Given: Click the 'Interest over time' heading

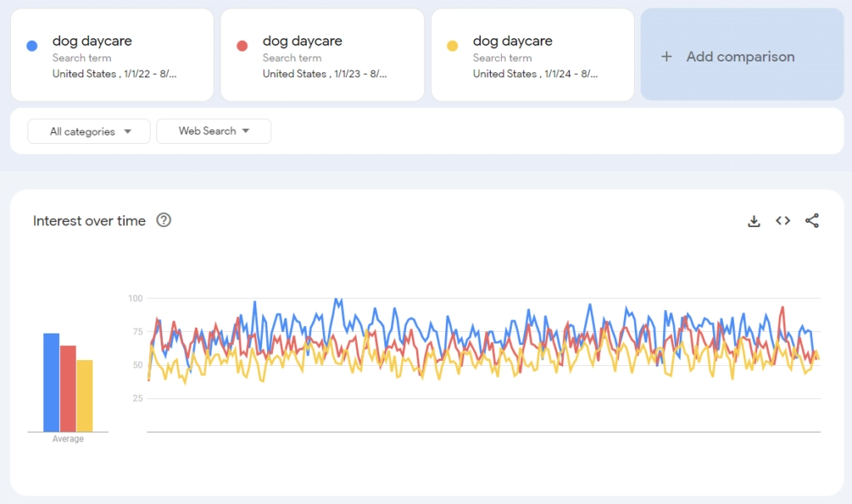Looking at the screenshot, I should [x=89, y=220].
